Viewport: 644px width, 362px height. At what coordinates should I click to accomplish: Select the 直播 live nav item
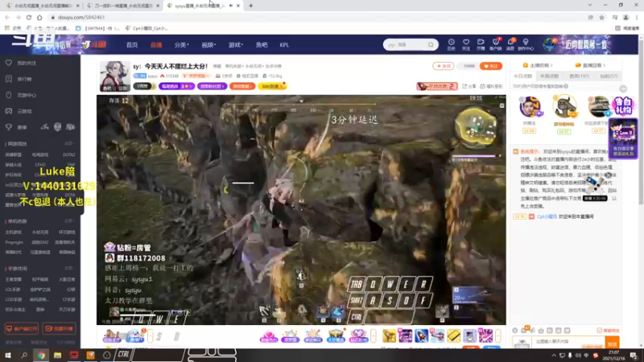tap(156, 45)
